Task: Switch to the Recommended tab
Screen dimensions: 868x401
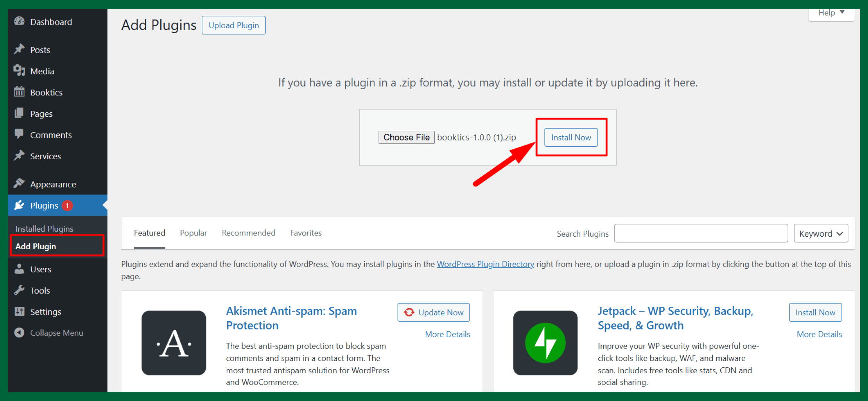Action: [x=248, y=233]
